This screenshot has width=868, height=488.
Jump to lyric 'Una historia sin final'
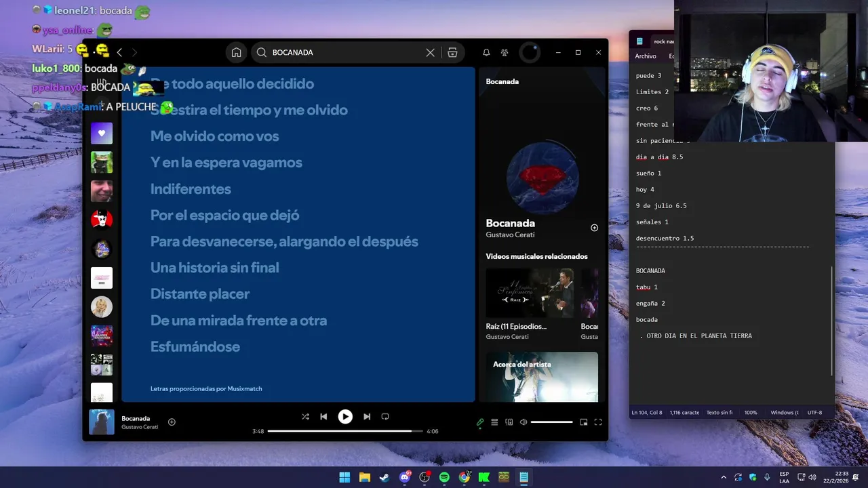click(215, 268)
